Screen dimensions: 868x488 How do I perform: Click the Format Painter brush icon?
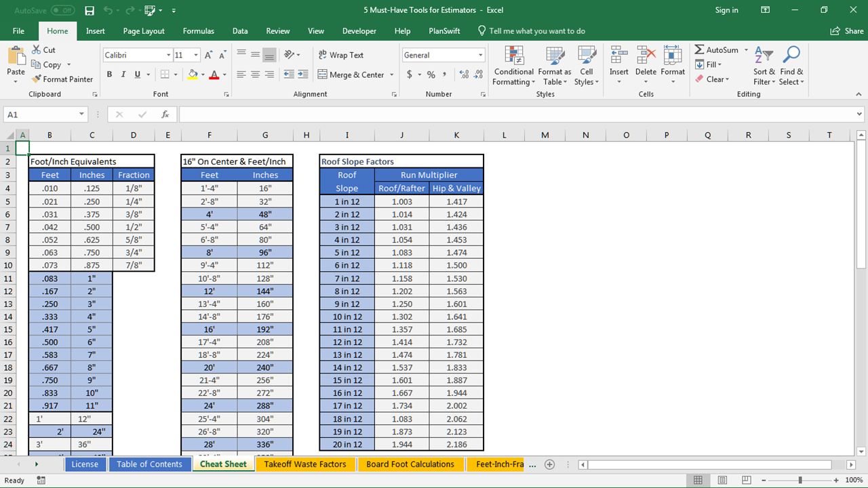(x=37, y=79)
